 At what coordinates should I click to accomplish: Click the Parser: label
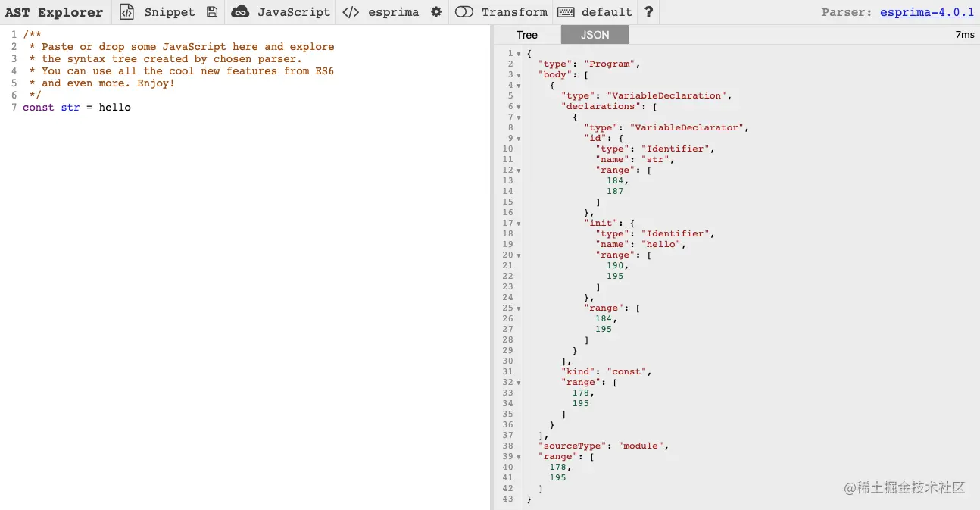coord(847,12)
